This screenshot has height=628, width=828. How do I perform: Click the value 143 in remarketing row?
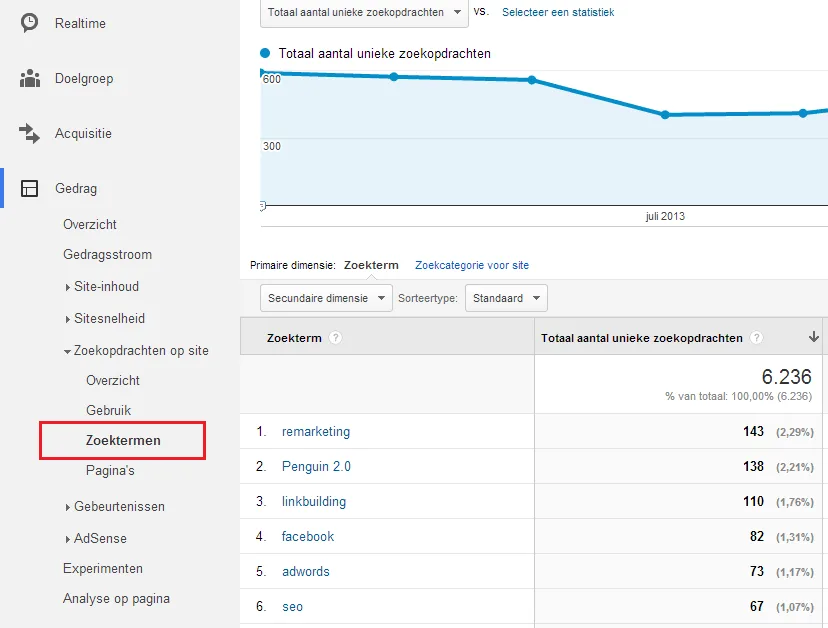point(753,432)
